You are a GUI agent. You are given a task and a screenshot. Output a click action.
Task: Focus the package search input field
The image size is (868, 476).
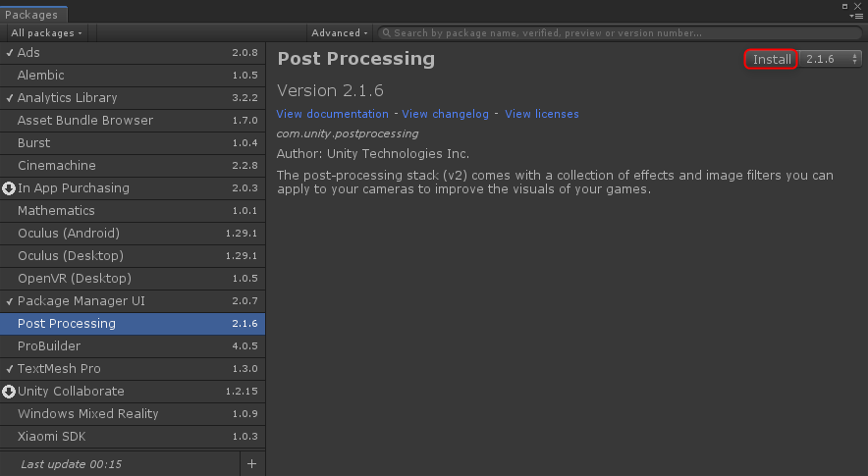tap(619, 33)
